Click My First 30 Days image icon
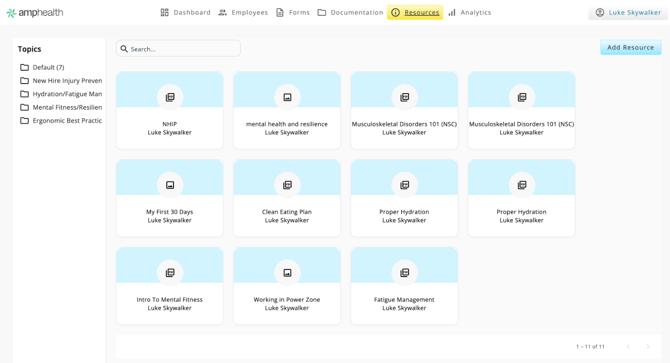Viewport: 670px width, 363px height. coord(170,185)
